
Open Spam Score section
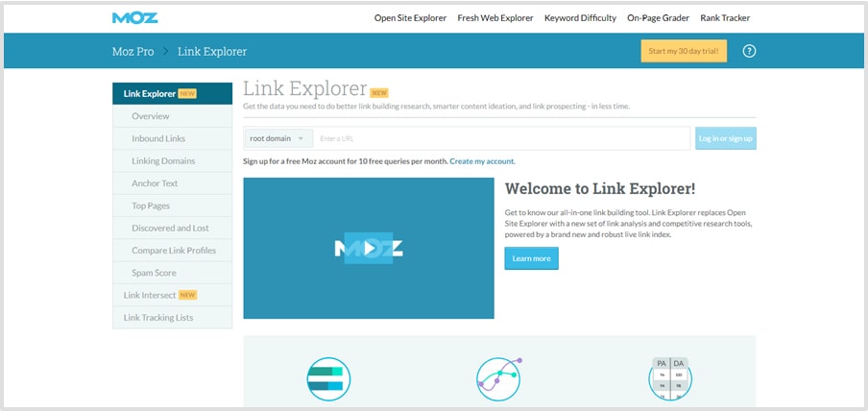[172, 273]
